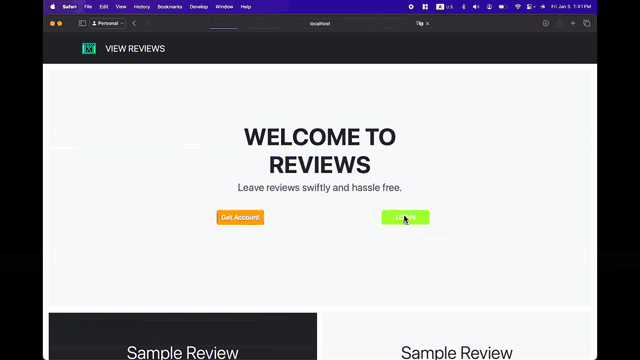Screen dimensions: 640x360
Task: Open the Develop menu
Action: click(199, 7)
